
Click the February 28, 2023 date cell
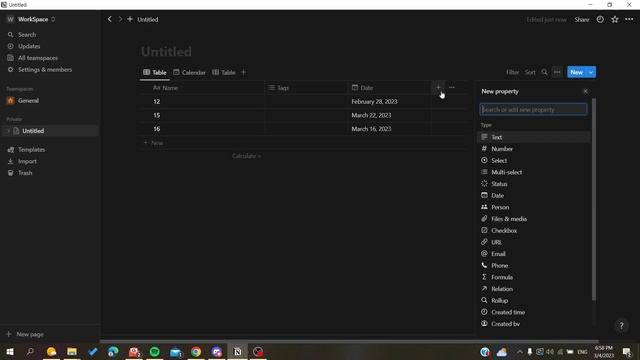390,102
